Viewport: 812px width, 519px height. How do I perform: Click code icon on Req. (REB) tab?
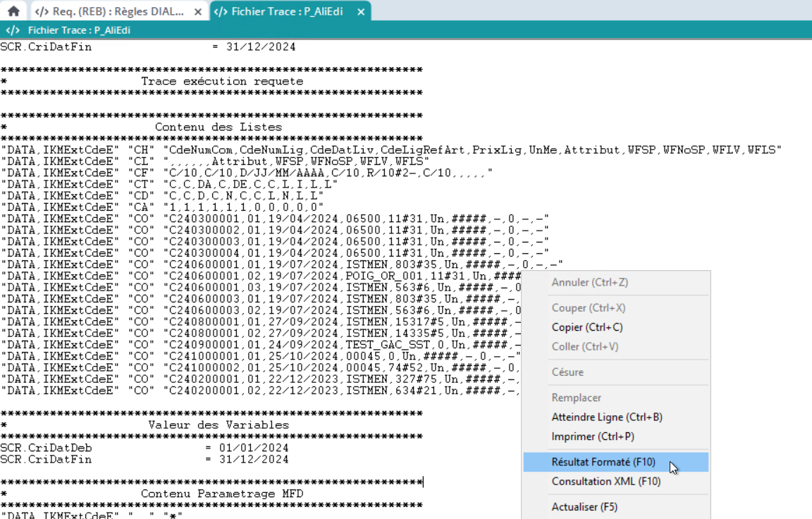tap(42, 12)
